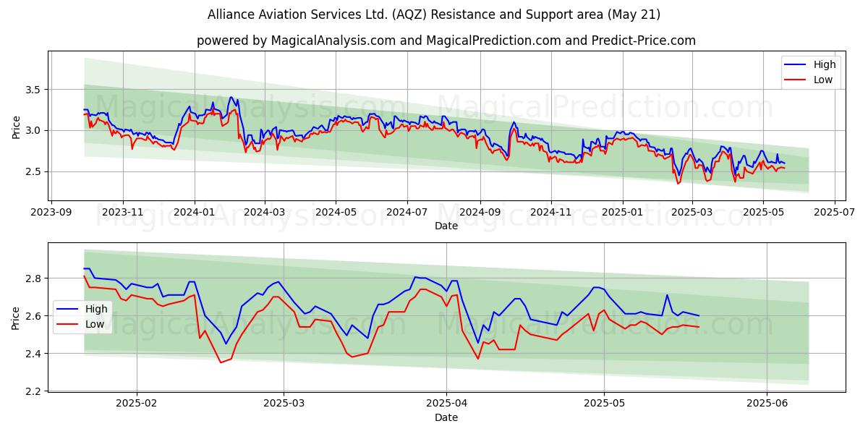This screenshot has width=868, height=434.
Task: Click the 2.5 price tick label
Action: coord(35,172)
